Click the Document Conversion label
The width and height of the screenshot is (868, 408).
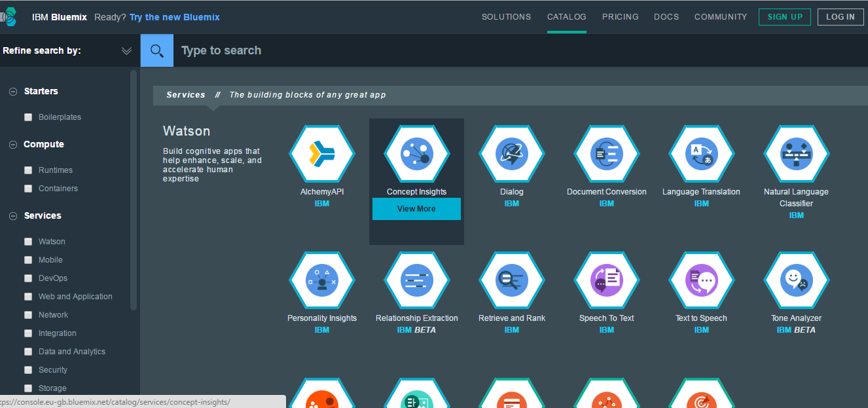607,192
